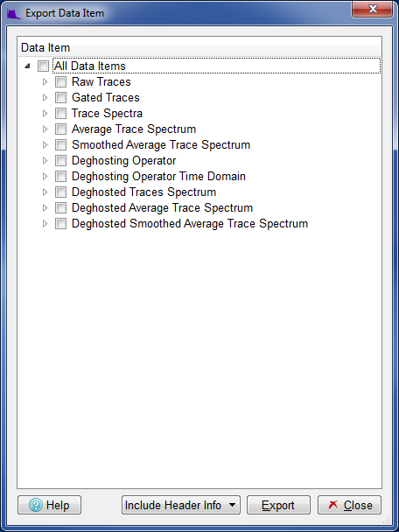Expand the Trace Spectra node
The width and height of the screenshot is (399, 532).
tap(45, 114)
